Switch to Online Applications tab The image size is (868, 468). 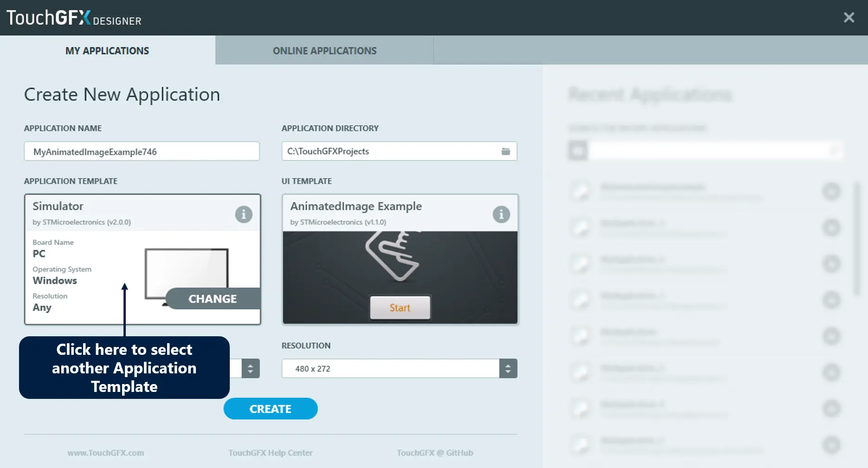pyautogui.click(x=324, y=51)
